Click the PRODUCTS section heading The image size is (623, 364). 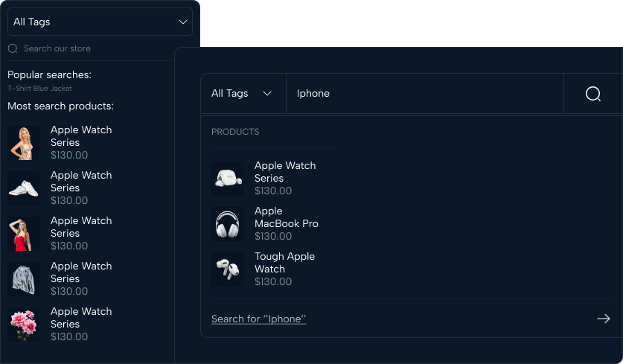click(x=235, y=132)
